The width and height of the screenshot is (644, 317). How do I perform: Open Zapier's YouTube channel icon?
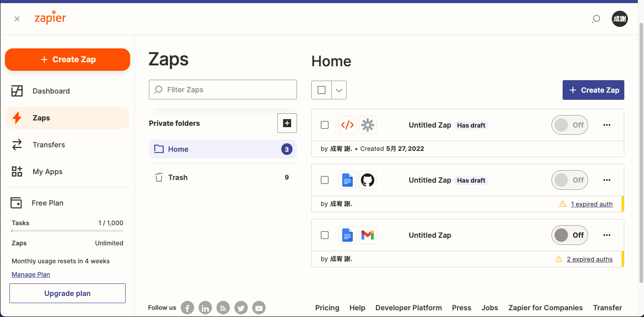pyautogui.click(x=259, y=308)
